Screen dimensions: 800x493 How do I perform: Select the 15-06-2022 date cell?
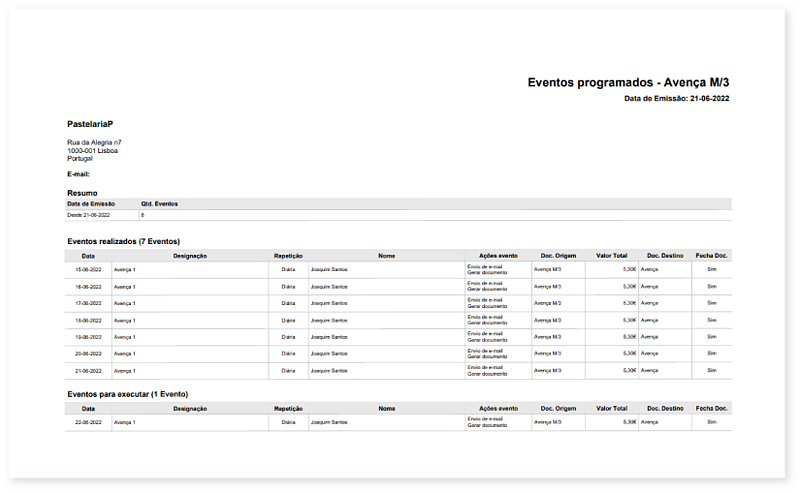coord(88,270)
